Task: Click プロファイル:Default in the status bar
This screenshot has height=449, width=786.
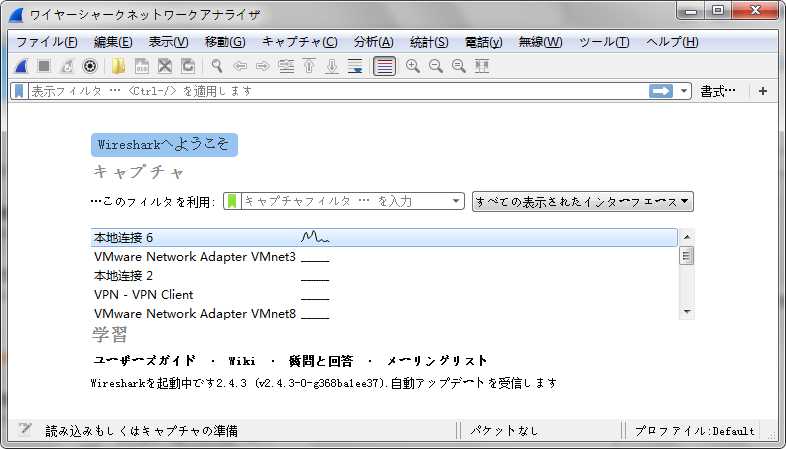Action: coord(694,430)
